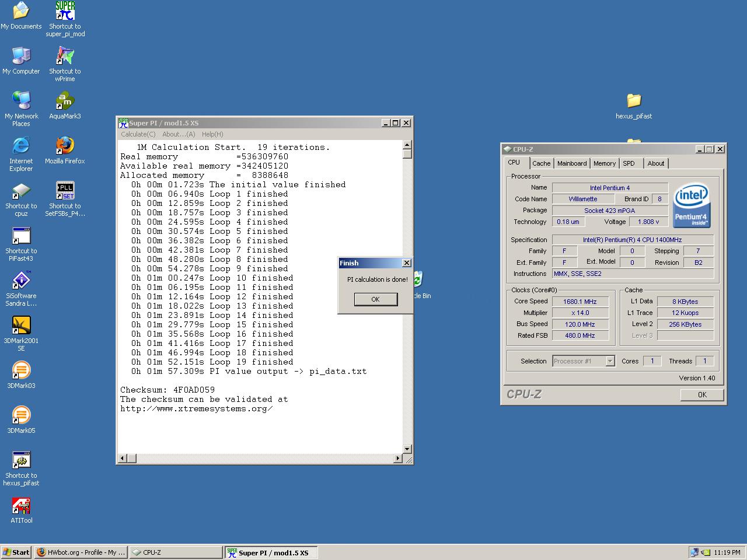Click the taskbar clock 11:19 PM

[x=727, y=552]
